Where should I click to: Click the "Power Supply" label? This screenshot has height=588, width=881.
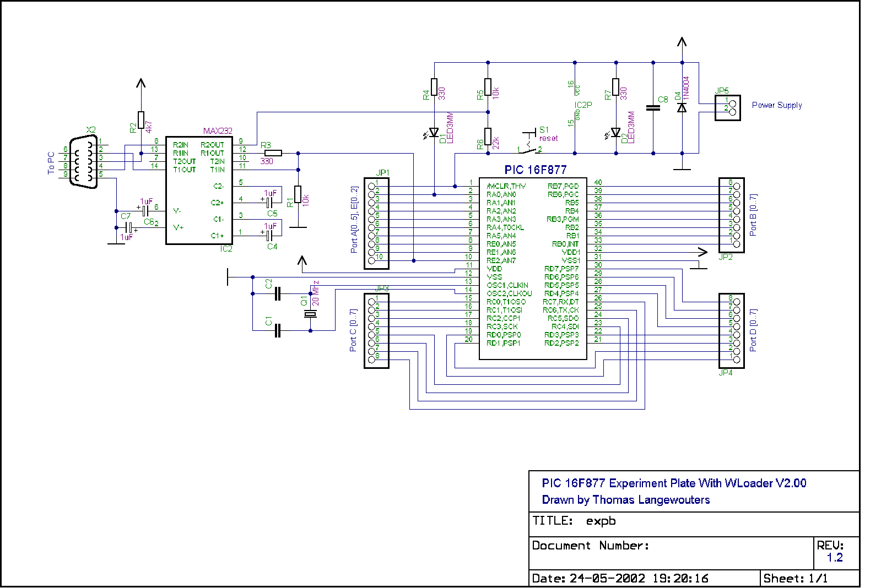tap(777, 105)
